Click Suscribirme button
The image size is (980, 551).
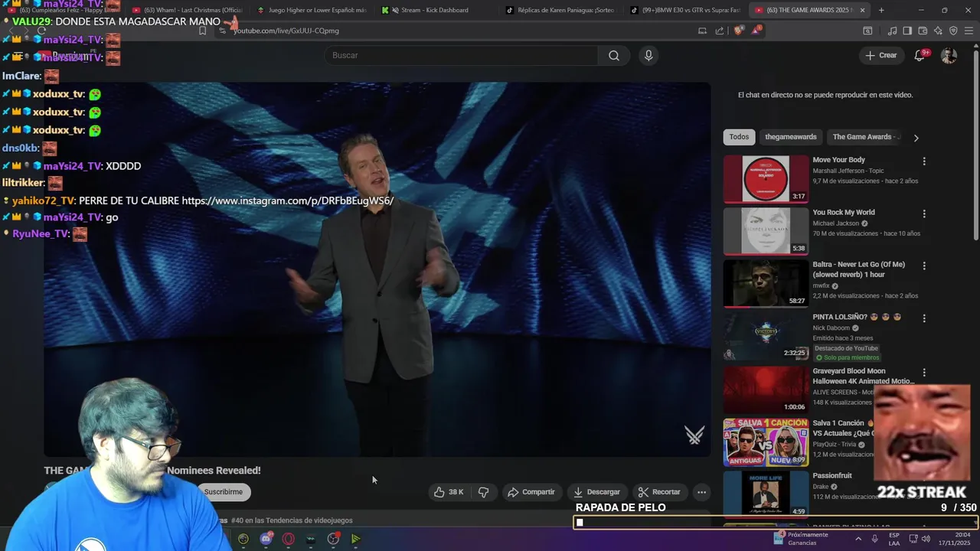[223, 492]
